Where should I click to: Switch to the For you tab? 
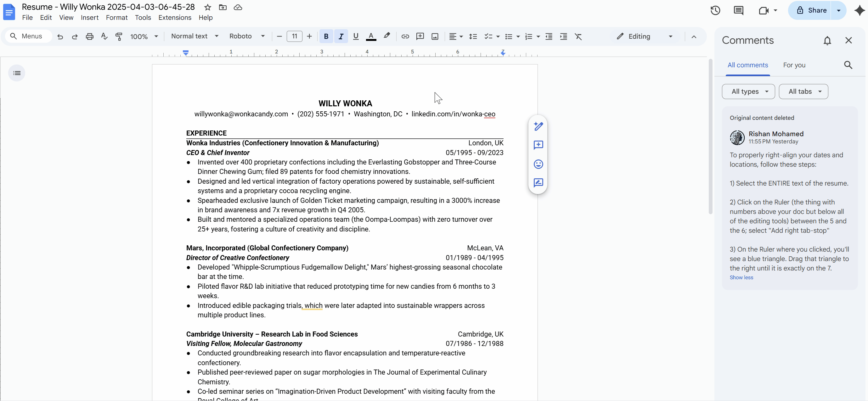(x=794, y=65)
